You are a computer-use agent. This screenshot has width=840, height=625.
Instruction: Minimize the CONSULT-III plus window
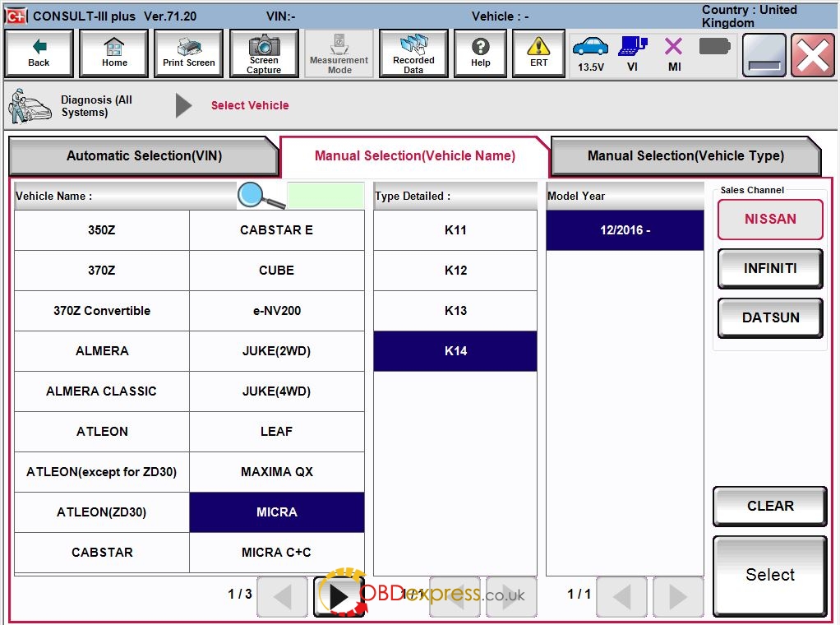tap(764, 54)
